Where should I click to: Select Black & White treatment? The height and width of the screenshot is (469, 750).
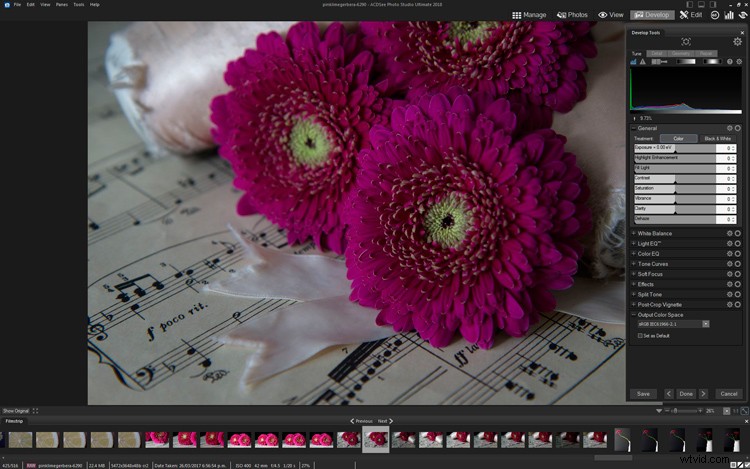[717, 139]
